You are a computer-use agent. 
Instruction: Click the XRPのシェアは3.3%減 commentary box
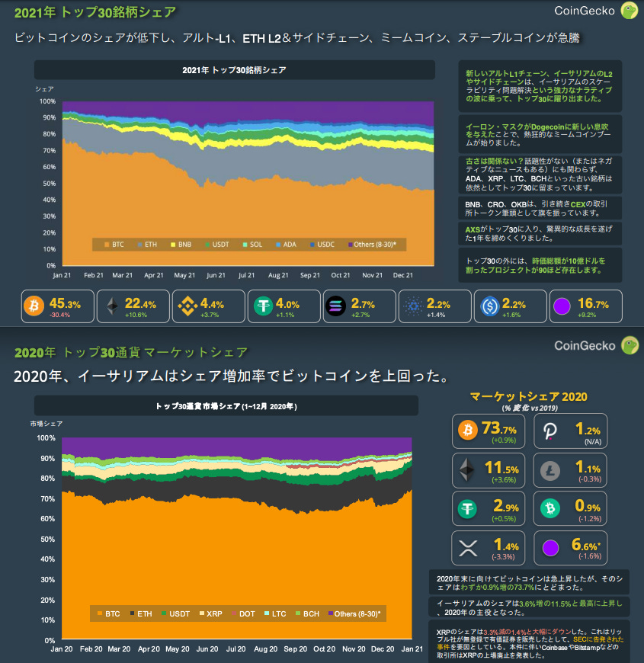(x=530, y=643)
